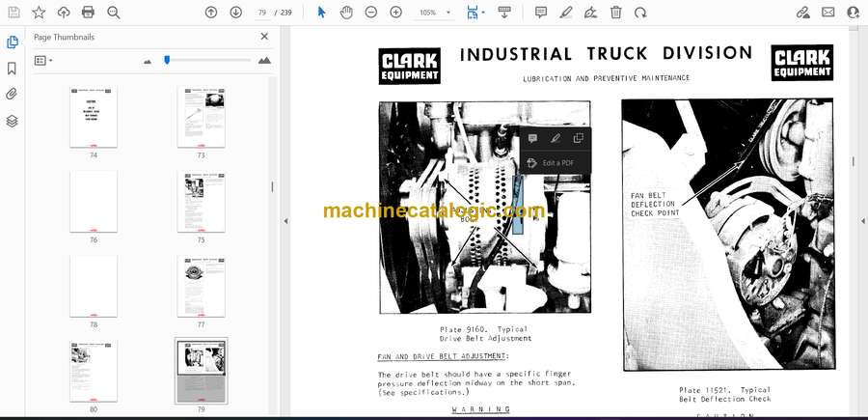
Task: Click copy icon in floating popup
Action: tap(578, 138)
